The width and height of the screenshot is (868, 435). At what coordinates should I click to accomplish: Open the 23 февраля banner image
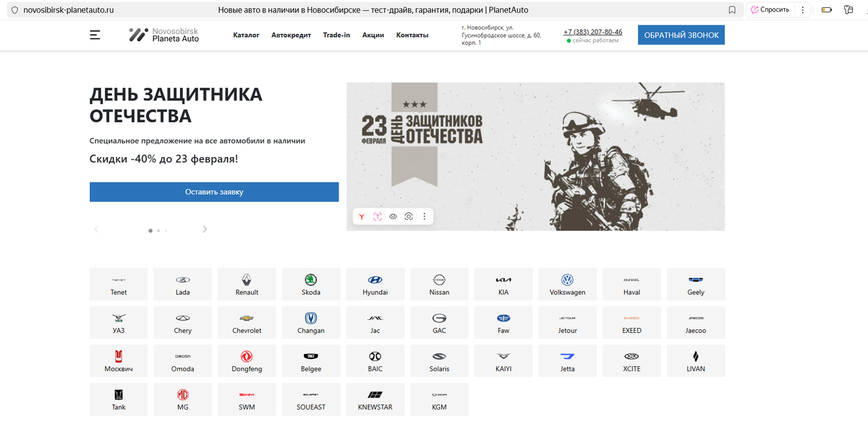tap(535, 156)
